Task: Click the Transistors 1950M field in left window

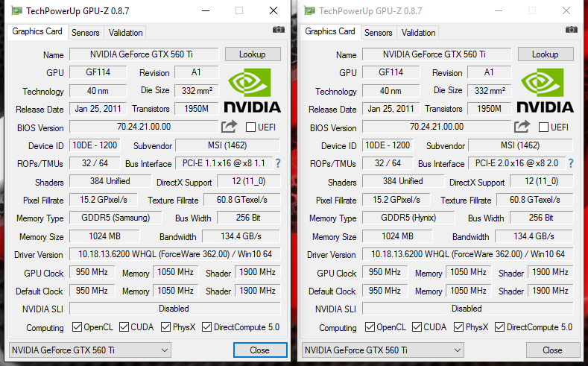Action: [197, 109]
